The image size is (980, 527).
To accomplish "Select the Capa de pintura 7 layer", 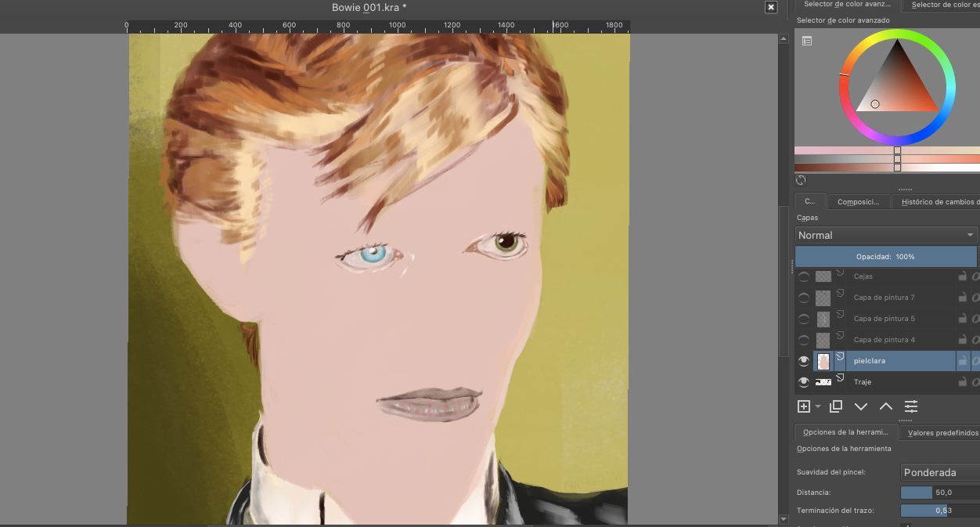I will [x=884, y=298].
